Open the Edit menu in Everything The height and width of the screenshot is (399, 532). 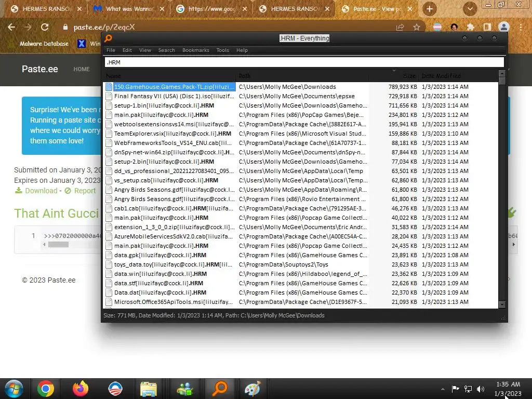pyautogui.click(x=127, y=50)
